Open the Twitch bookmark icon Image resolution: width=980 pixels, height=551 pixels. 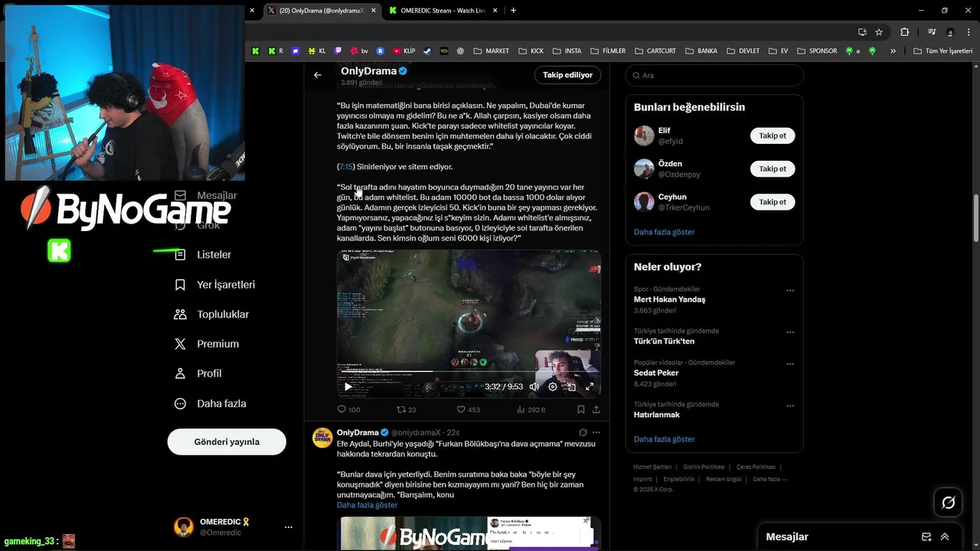[338, 51]
